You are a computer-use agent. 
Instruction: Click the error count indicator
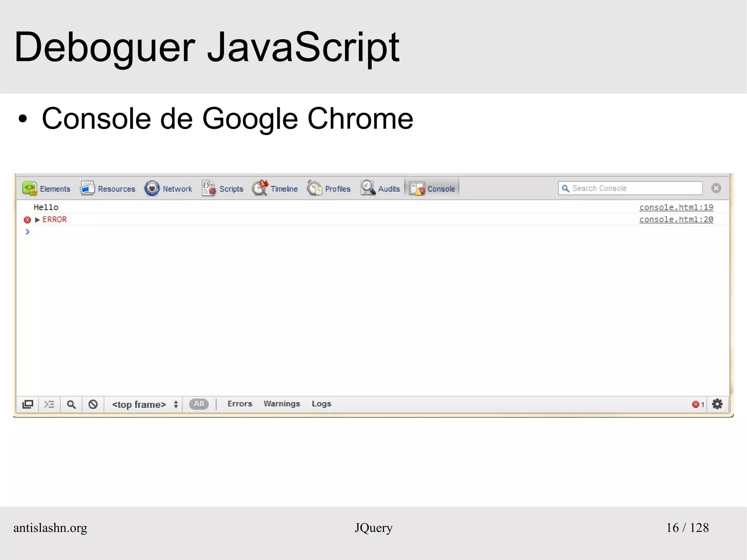point(698,404)
